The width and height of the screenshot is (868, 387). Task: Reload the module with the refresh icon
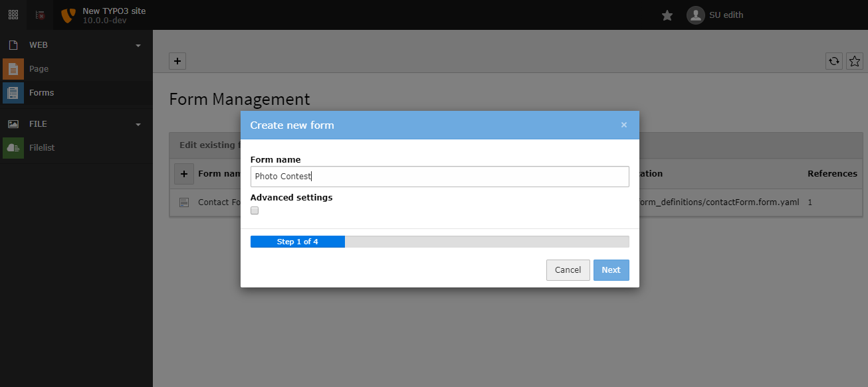(x=834, y=61)
